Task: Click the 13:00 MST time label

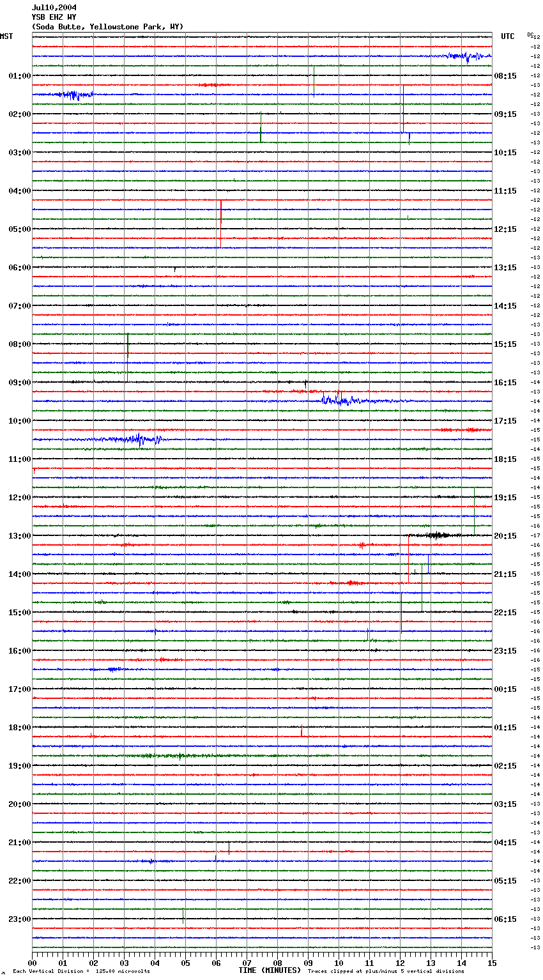Action: (x=20, y=536)
